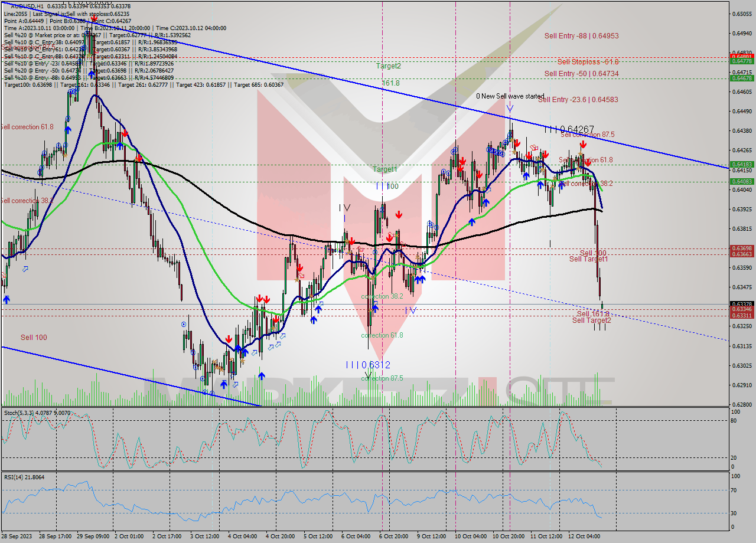This screenshot has height=543, width=756.
Task: Click the green 'correction 61.8' label
Action: point(382,335)
